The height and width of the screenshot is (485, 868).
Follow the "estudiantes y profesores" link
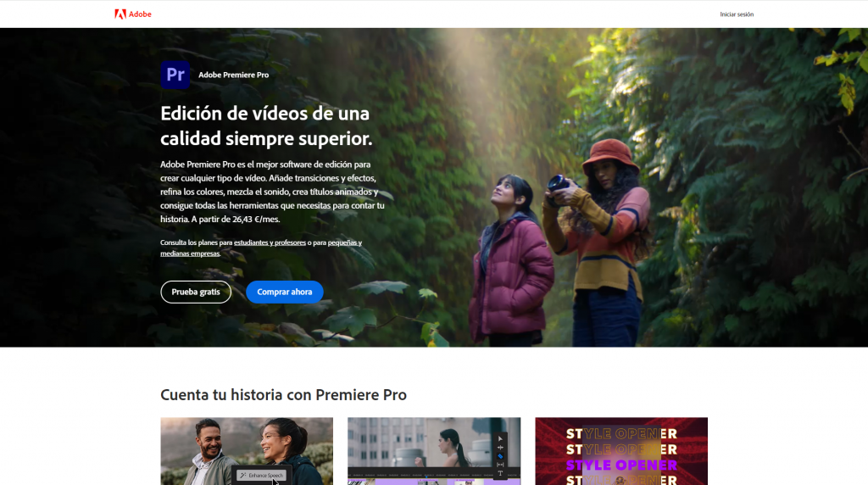270,242
